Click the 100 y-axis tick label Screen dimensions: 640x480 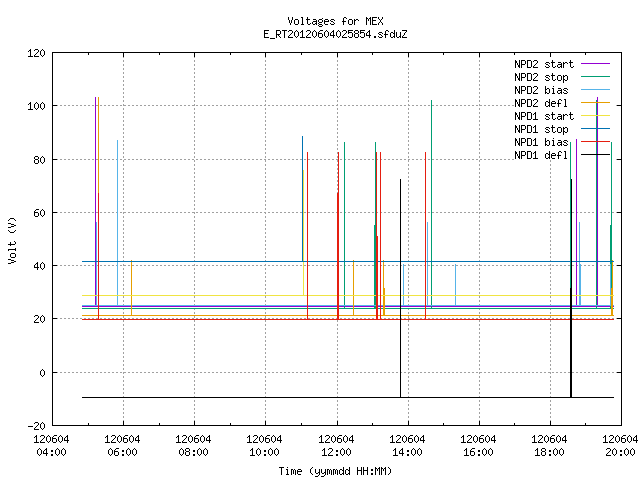pyautogui.click(x=36, y=106)
